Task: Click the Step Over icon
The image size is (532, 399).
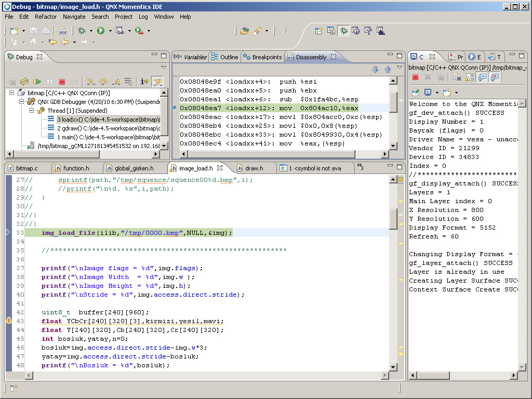Action: pyautogui.click(x=103, y=82)
